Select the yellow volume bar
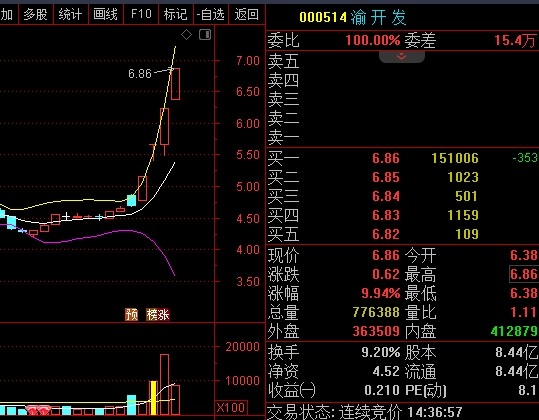 (x=153, y=398)
